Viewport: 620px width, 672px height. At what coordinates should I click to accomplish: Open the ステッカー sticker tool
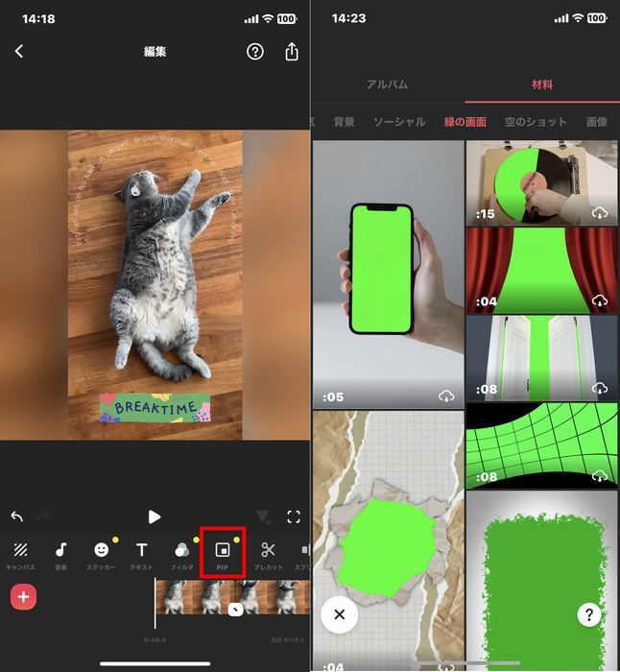point(101,555)
